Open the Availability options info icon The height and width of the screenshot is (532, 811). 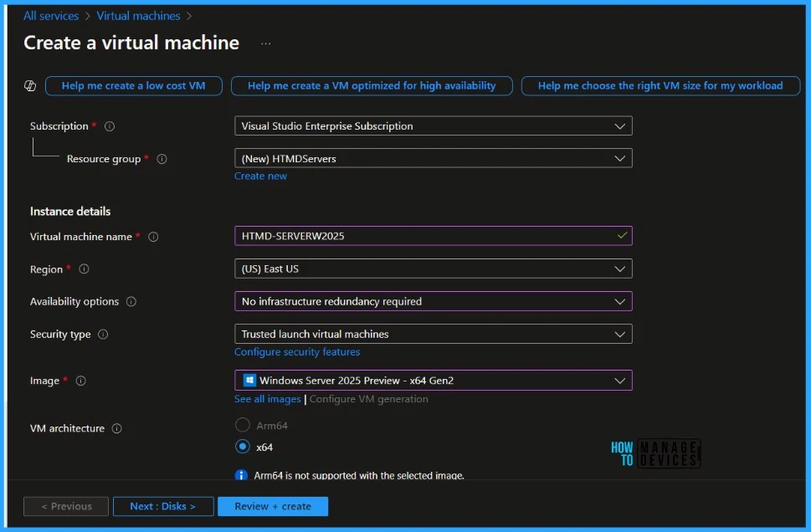click(x=131, y=301)
